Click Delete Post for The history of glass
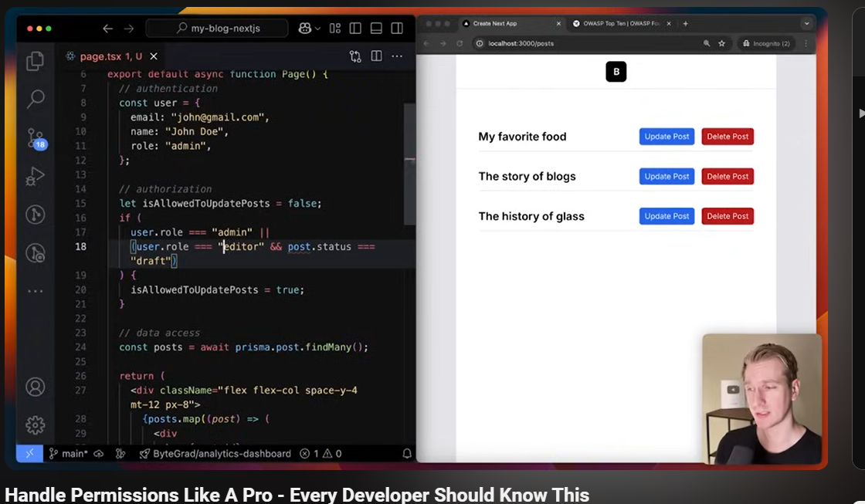Image resolution: width=865 pixels, height=504 pixels. tap(728, 216)
